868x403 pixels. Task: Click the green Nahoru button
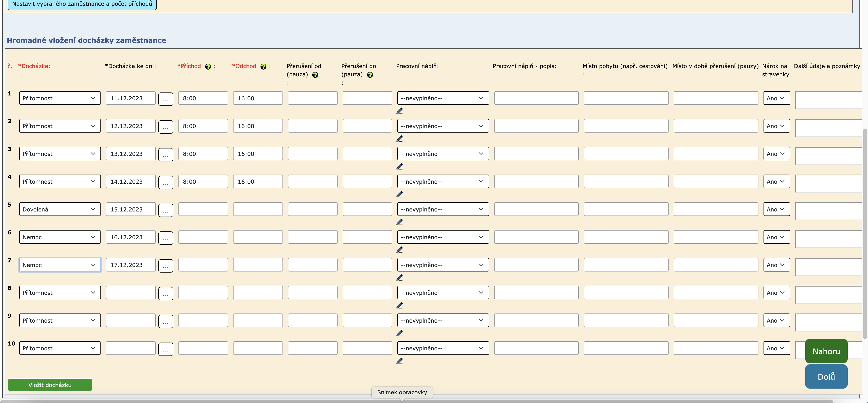tap(826, 351)
